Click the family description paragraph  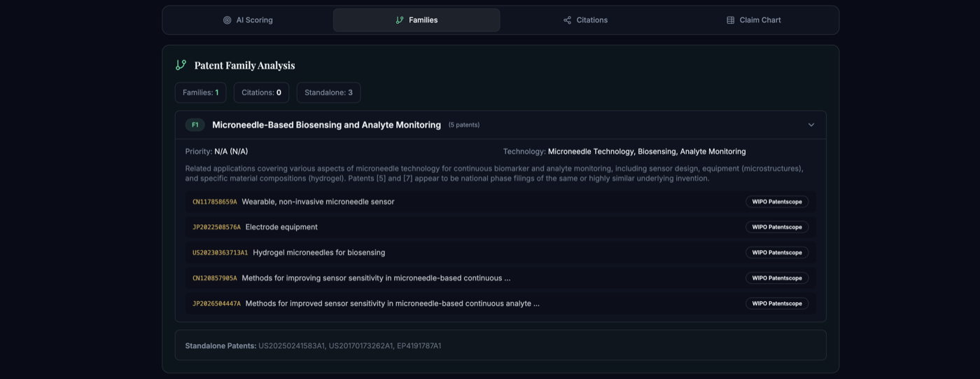tap(494, 173)
